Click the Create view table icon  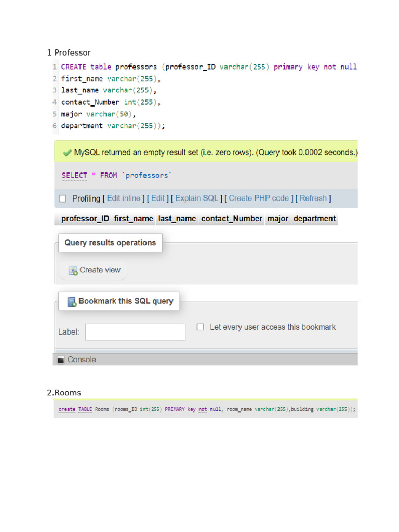(73, 270)
